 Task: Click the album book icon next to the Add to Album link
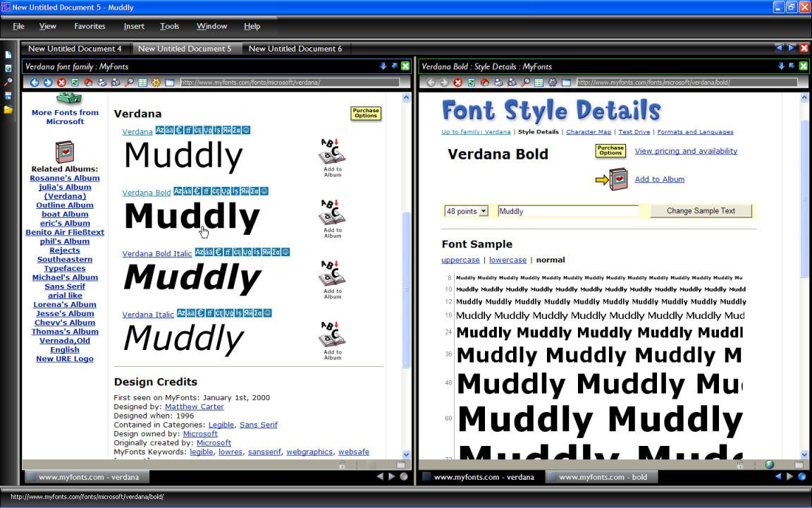click(618, 179)
